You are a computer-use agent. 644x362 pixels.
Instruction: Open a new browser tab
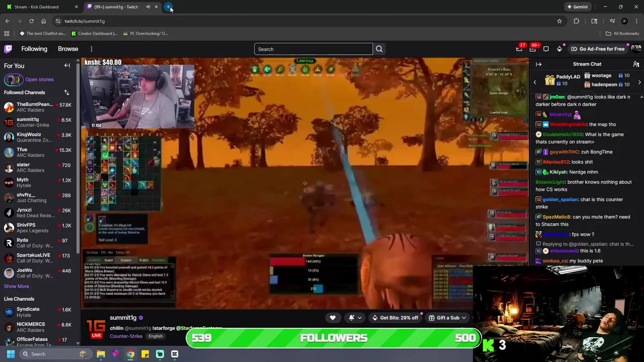pos(169,7)
